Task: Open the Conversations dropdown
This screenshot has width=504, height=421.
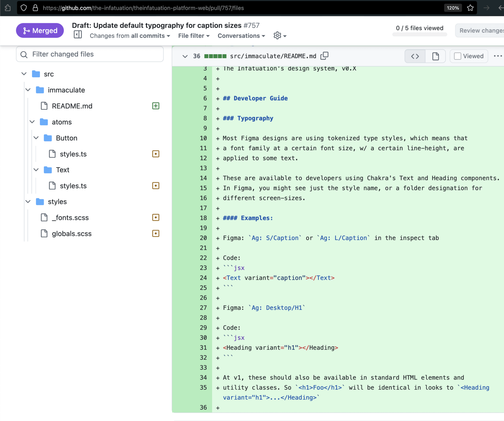Action: 241,36
